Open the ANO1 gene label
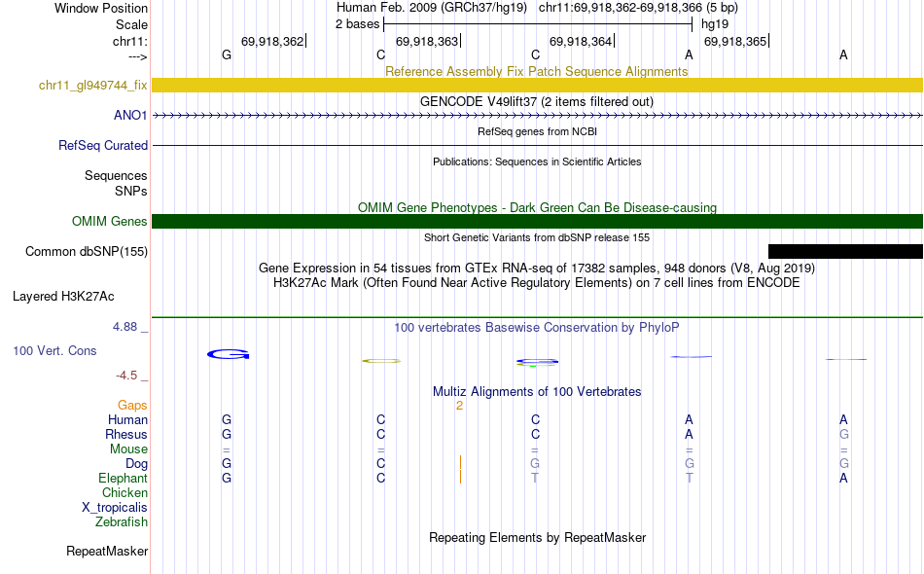 pos(130,116)
